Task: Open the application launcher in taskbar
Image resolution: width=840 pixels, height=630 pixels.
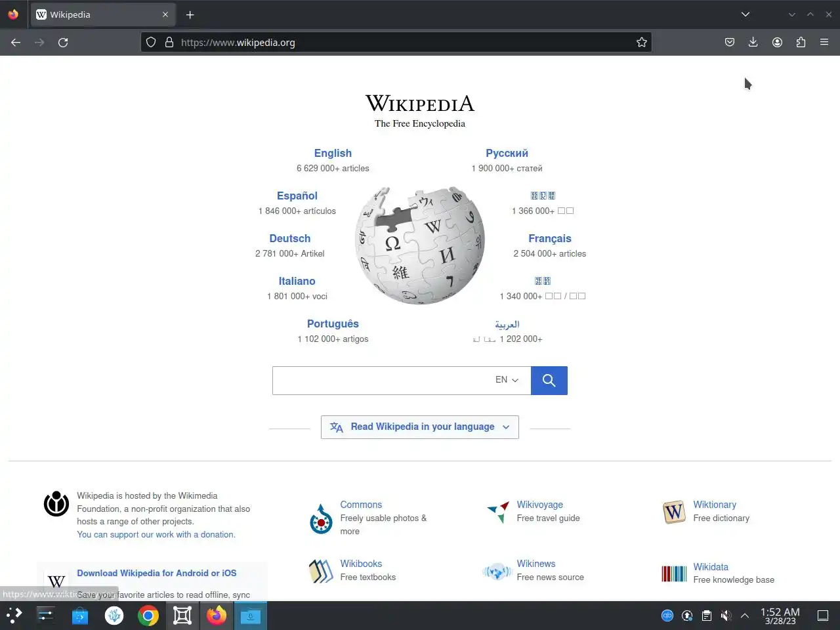Action: [14, 616]
